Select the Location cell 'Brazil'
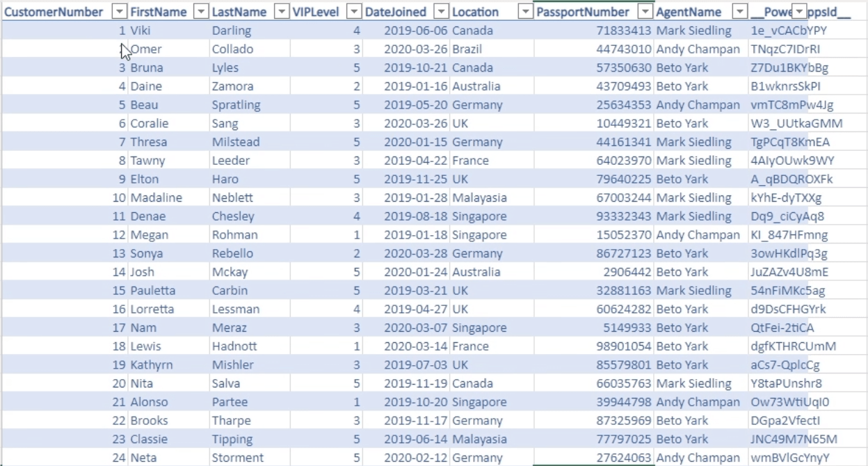This screenshot has height=466, width=868. [x=492, y=49]
